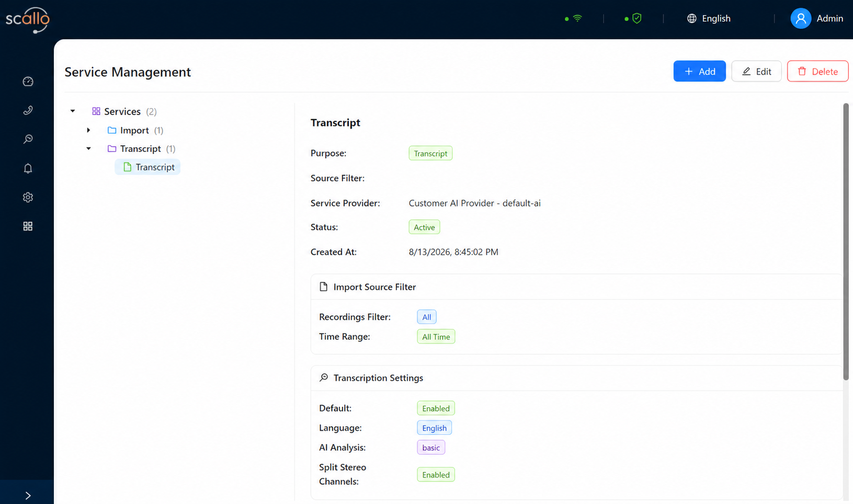Click the Active status tag
Viewport: 853px width, 504px height.
pos(424,227)
